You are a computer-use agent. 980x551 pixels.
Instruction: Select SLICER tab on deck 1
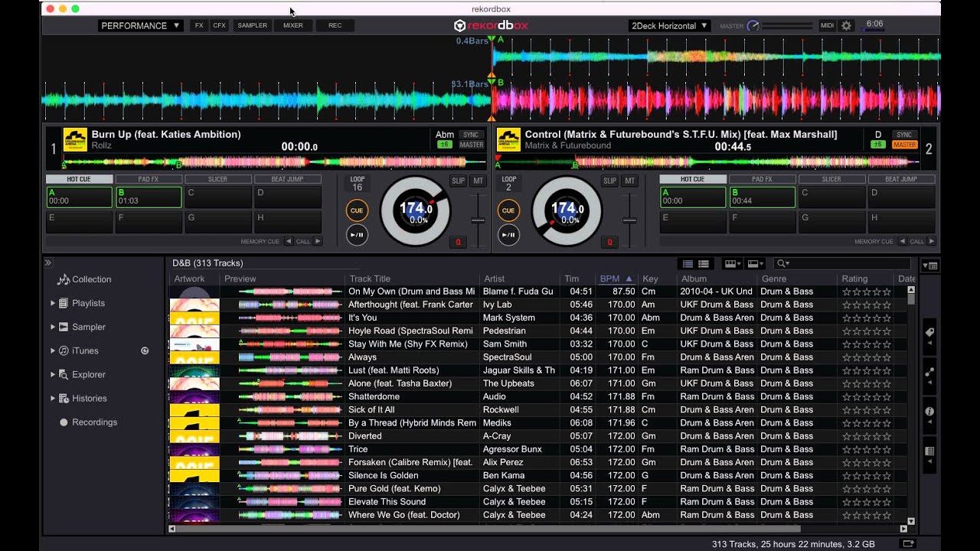click(218, 179)
